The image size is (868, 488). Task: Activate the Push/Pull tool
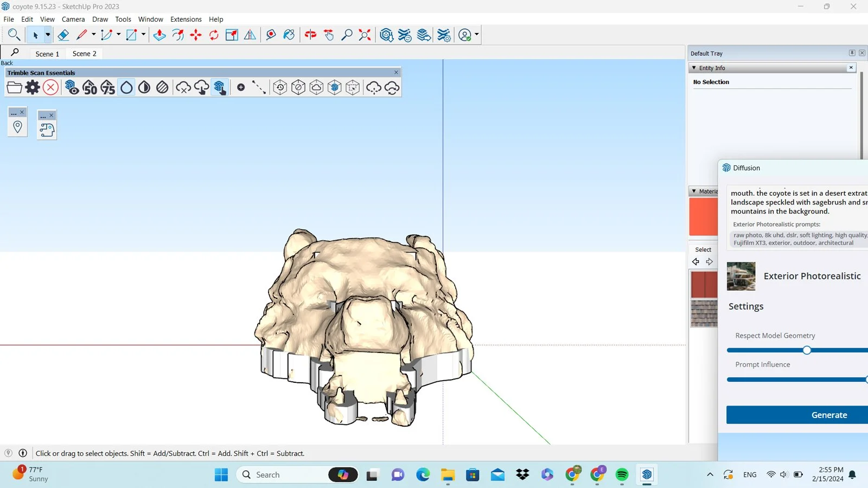pyautogui.click(x=159, y=35)
